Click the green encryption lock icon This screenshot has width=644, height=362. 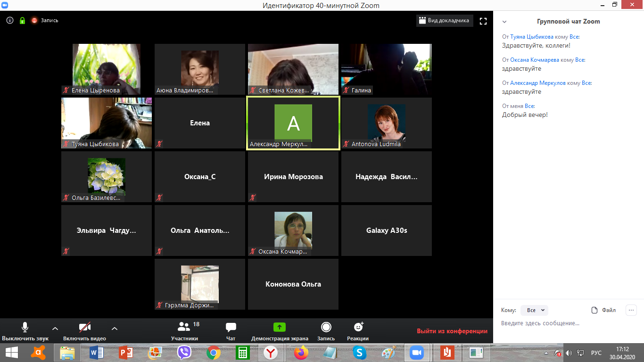coord(22,21)
